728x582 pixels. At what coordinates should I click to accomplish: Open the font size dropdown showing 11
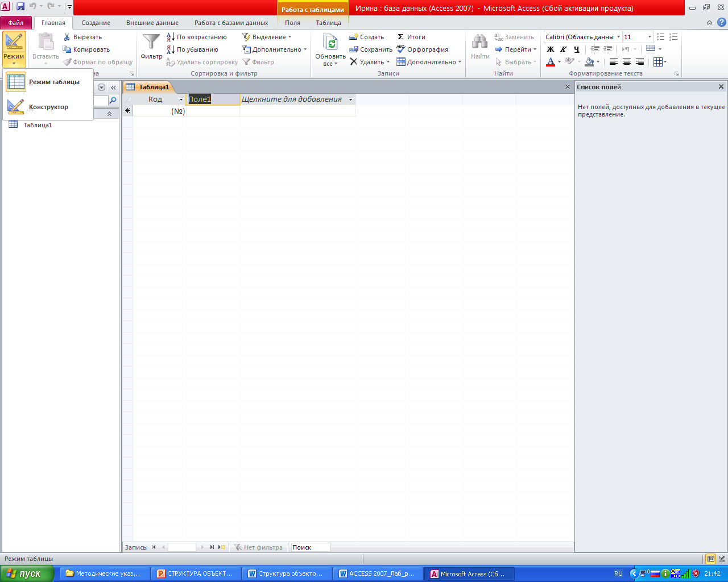point(650,37)
